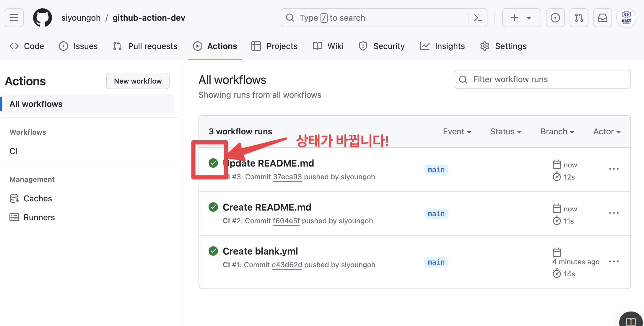Expand the Event filter dropdown
The image size is (644, 326).
[x=457, y=132]
